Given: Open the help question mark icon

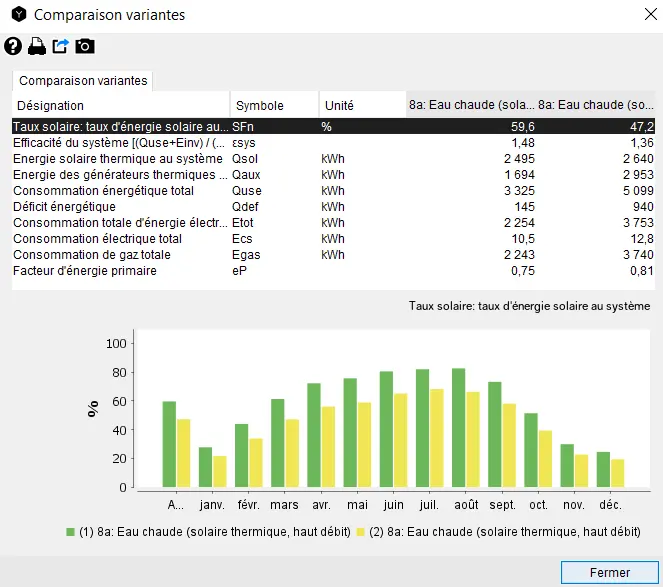Looking at the screenshot, I should [13, 46].
